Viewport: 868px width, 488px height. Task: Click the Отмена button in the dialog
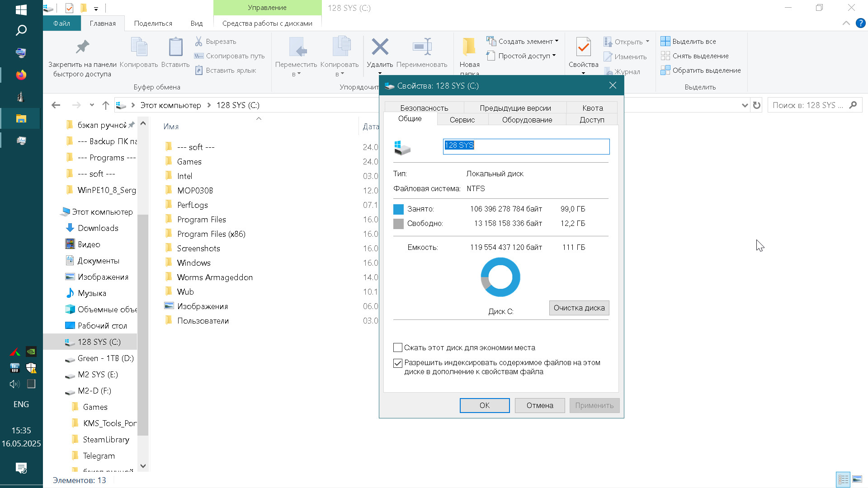539,405
